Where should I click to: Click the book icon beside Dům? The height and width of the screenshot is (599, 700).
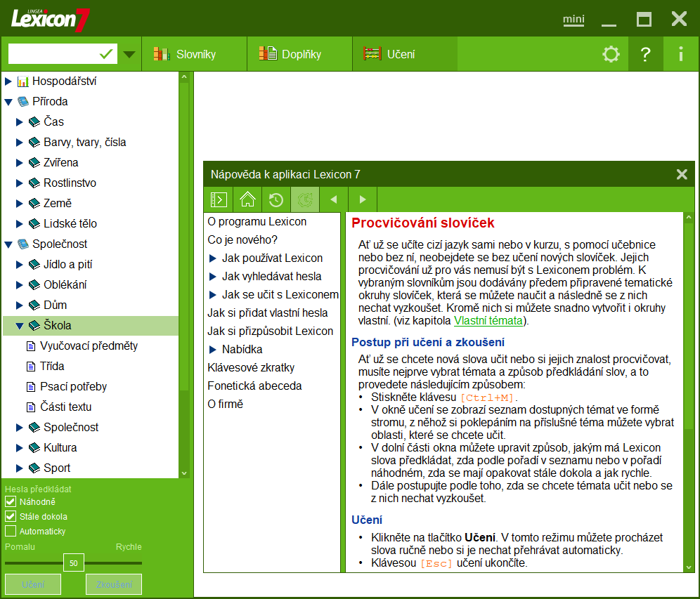[x=34, y=305]
